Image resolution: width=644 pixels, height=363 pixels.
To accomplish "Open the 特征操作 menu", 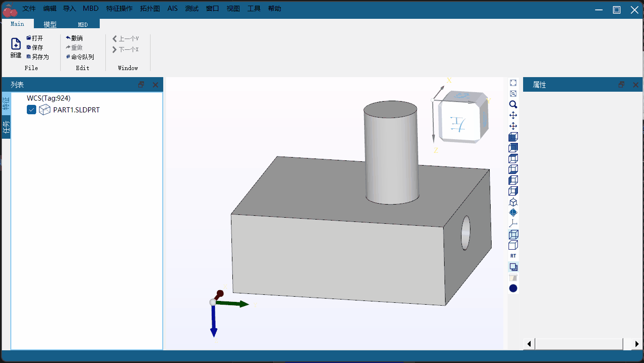I will click(x=119, y=8).
